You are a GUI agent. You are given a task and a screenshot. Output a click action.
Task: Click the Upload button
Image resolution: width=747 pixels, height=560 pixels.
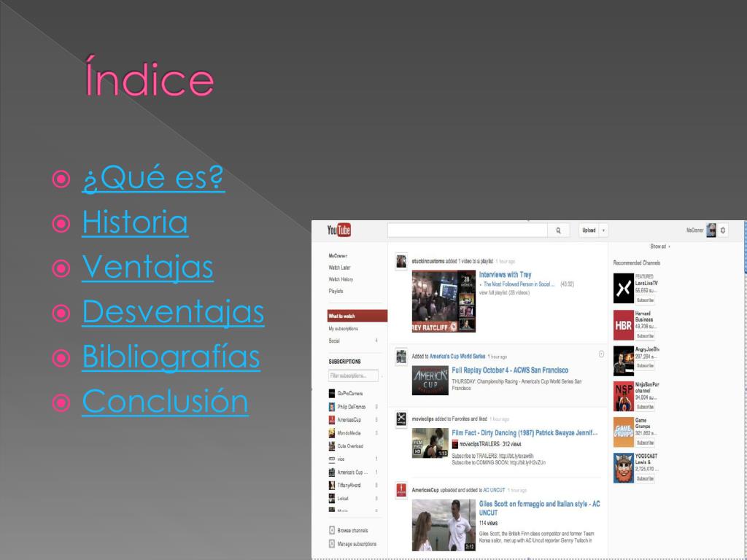pyautogui.click(x=589, y=230)
